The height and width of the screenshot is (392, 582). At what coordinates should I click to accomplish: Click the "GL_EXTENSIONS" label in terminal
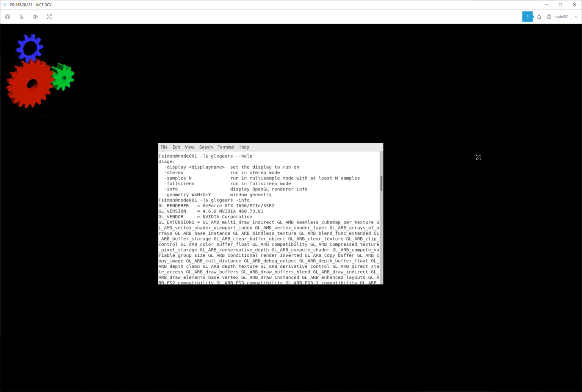point(176,222)
